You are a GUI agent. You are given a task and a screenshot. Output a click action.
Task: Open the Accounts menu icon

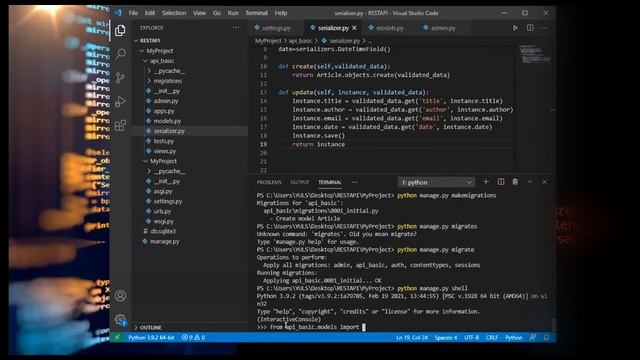(x=120, y=296)
